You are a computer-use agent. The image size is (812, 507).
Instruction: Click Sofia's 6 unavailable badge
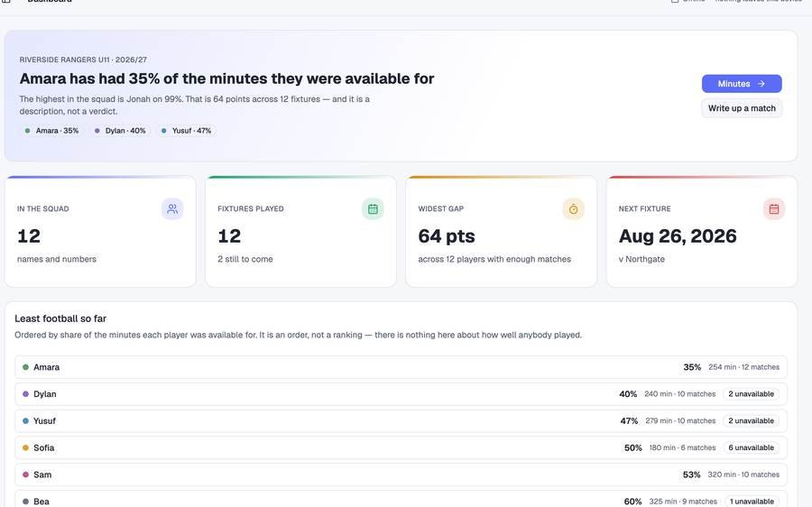(751, 448)
